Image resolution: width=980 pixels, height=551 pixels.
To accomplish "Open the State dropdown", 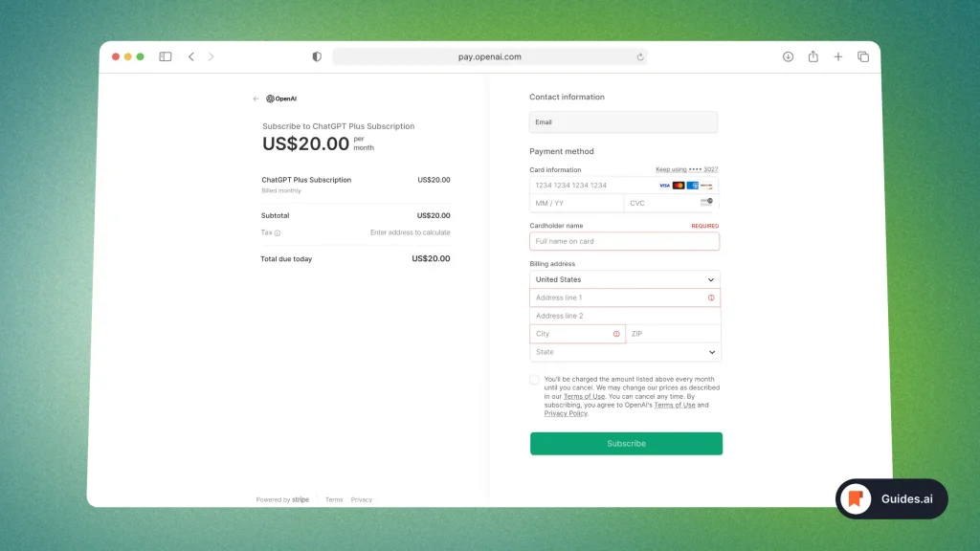I will coord(624,352).
